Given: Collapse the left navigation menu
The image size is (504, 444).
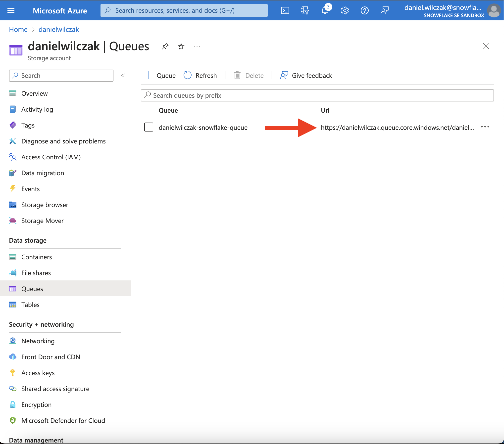Looking at the screenshot, I should pos(123,76).
